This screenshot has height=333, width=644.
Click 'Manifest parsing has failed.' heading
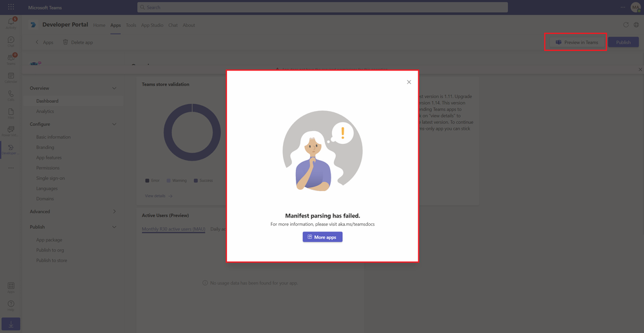[x=322, y=216]
